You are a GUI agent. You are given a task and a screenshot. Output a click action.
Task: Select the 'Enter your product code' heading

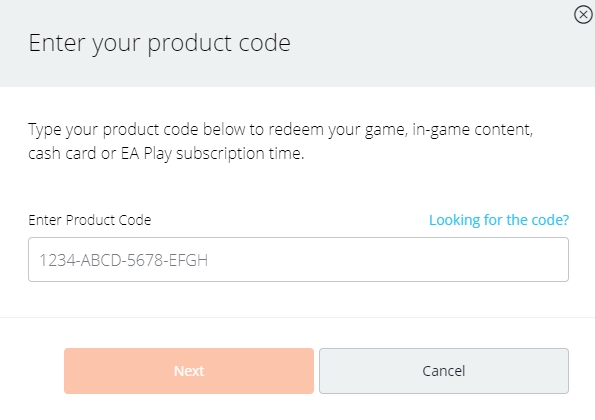(x=159, y=44)
